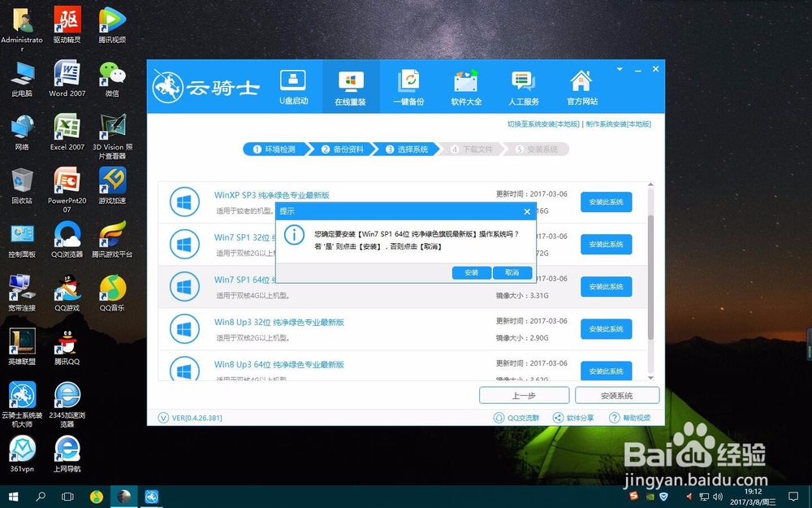Click the scroll down arrow of system list

tap(650, 377)
